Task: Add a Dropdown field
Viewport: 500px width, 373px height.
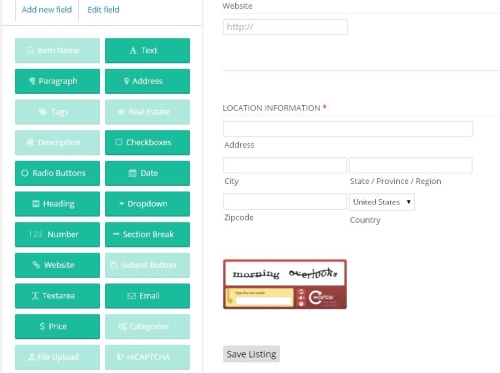Action: point(147,204)
